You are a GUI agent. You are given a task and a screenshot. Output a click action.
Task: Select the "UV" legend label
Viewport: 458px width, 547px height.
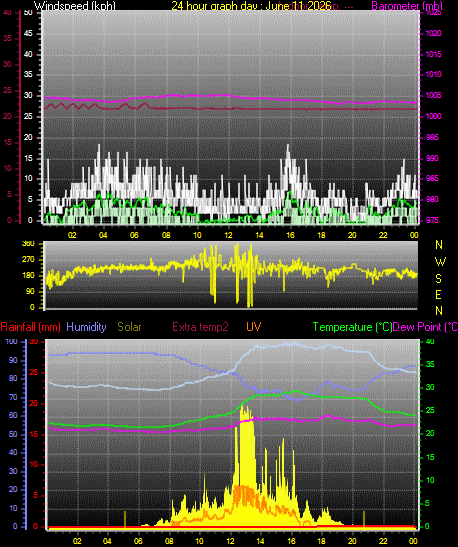(254, 327)
